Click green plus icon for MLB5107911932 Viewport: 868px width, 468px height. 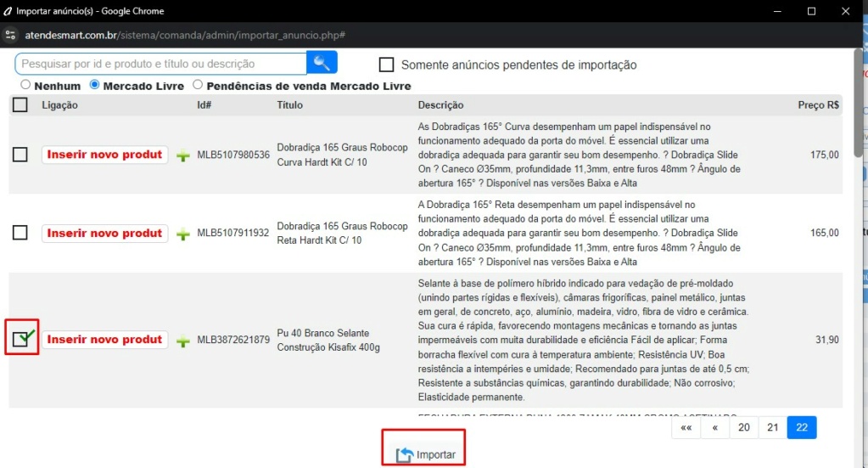pyautogui.click(x=182, y=234)
